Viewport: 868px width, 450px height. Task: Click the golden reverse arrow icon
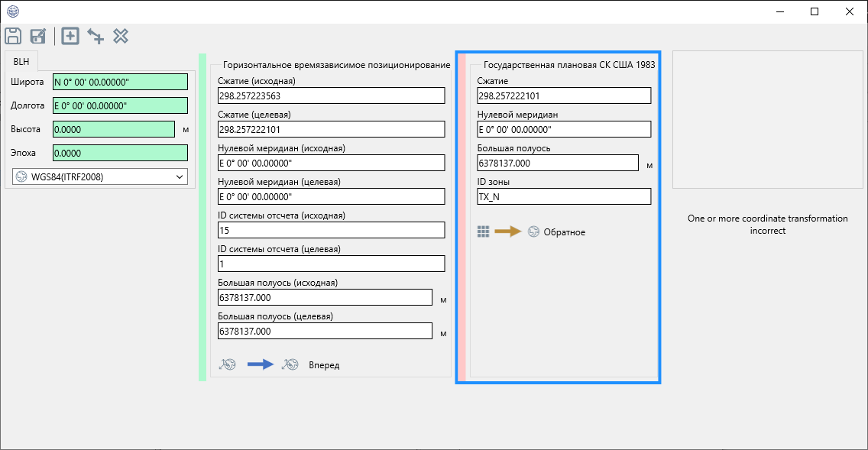coord(507,231)
